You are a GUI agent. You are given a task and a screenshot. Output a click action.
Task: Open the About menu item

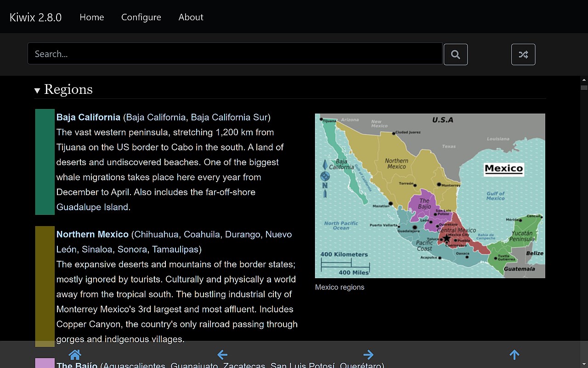[191, 17]
